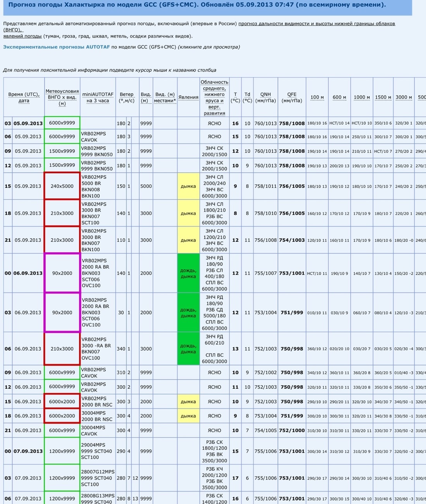Click green дождь, дымка cell for 00:00 06.09.2013
The image size is (426, 504).
click(x=188, y=273)
